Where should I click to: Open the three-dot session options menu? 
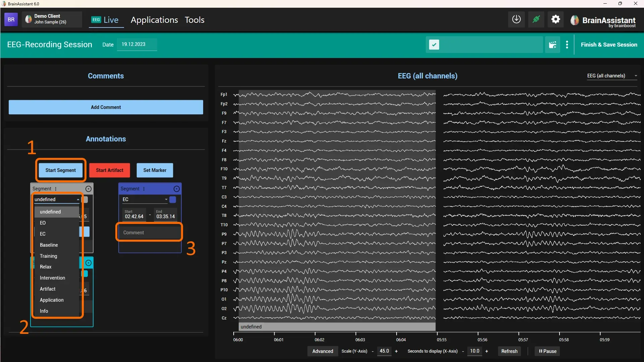click(567, 45)
